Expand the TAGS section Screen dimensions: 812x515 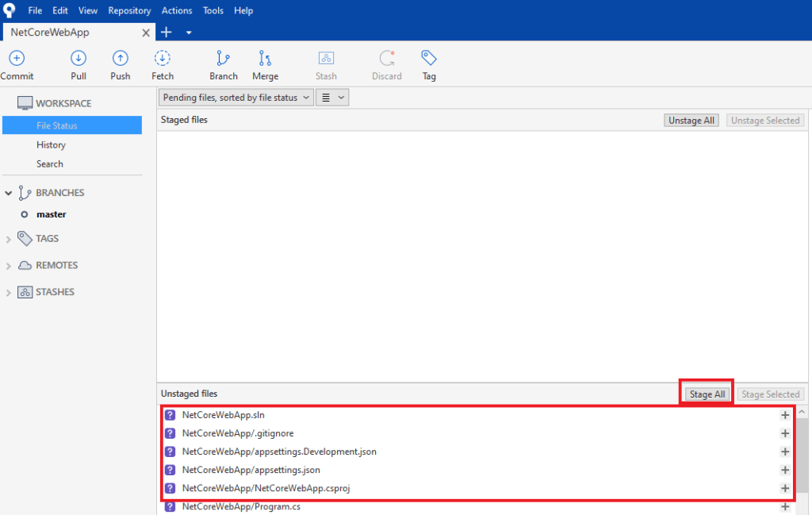[x=9, y=239]
